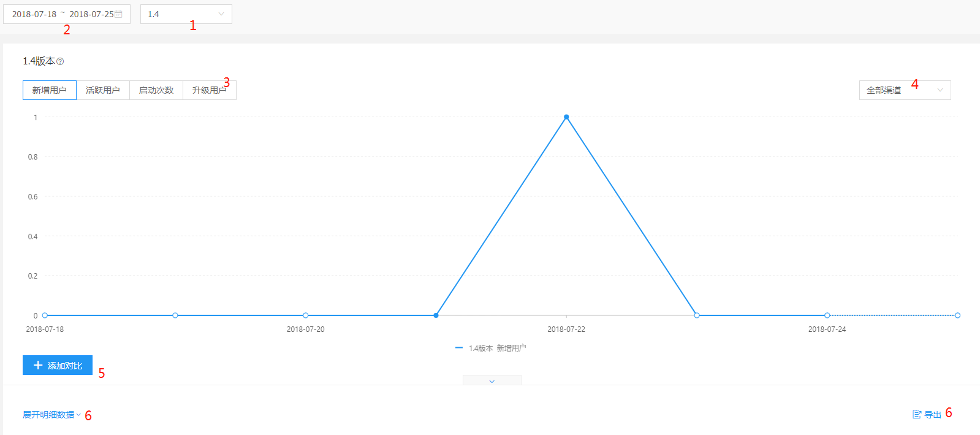
Task: Open the 全部渠道 channel dropdown
Action: click(x=905, y=90)
